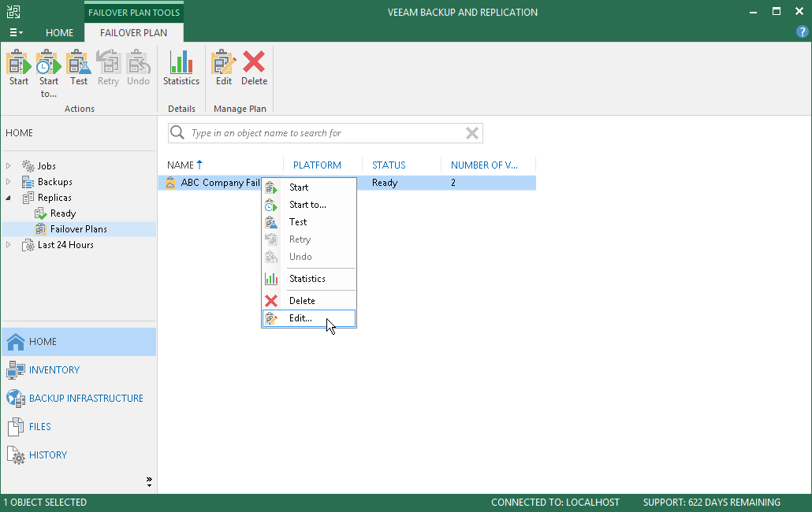Viewport: 812px width, 512px height.
Task: Switch to the HOME ribbon tab
Action: (60, 32)
